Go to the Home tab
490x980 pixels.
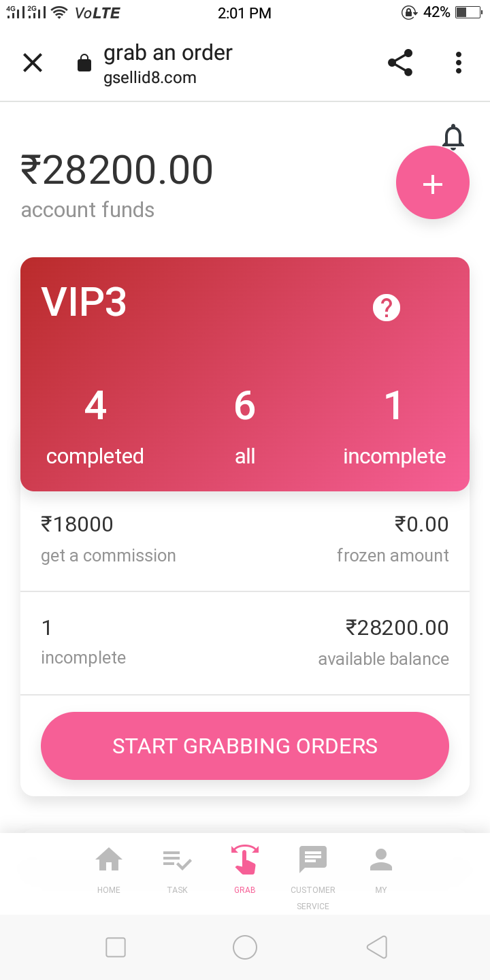pos(109,869)
